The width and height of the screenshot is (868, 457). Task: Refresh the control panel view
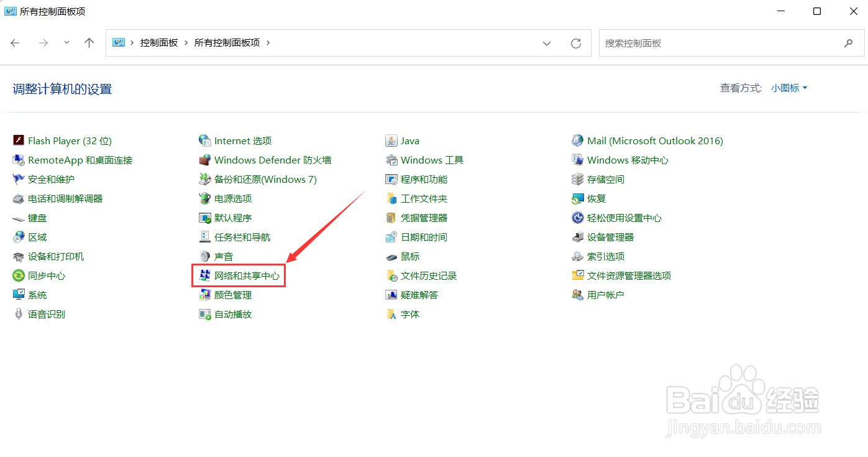576,44
